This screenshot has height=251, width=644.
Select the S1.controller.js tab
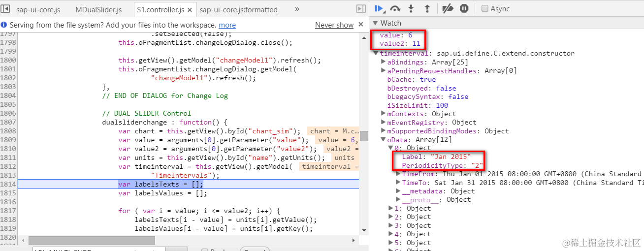pyautogui.click(x=161, y=10)
